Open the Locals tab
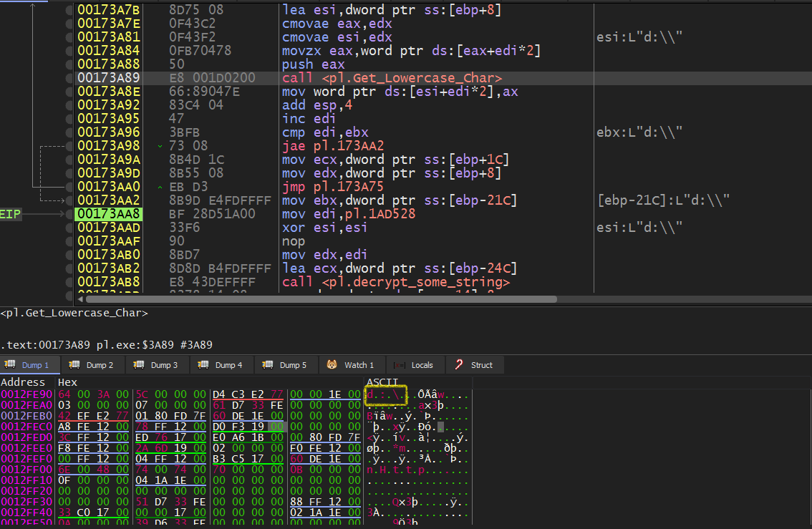Screen dimensions: 812x529 coord(416,365)
